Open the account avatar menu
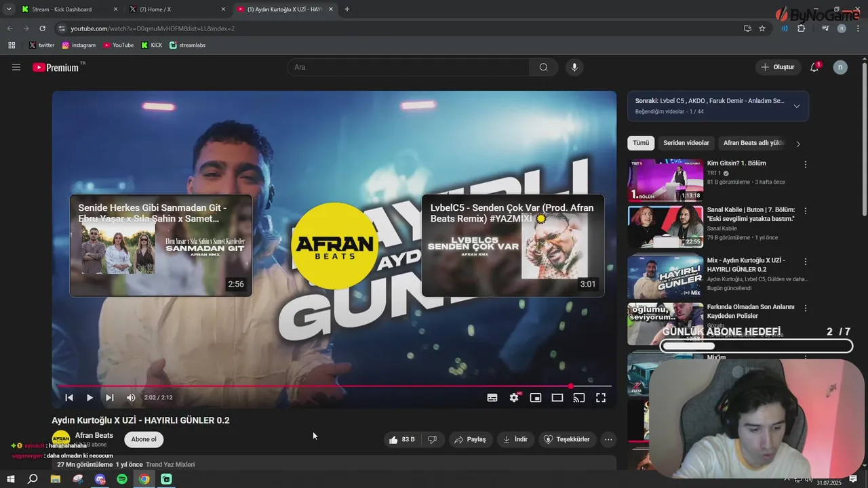 [840, 67]
